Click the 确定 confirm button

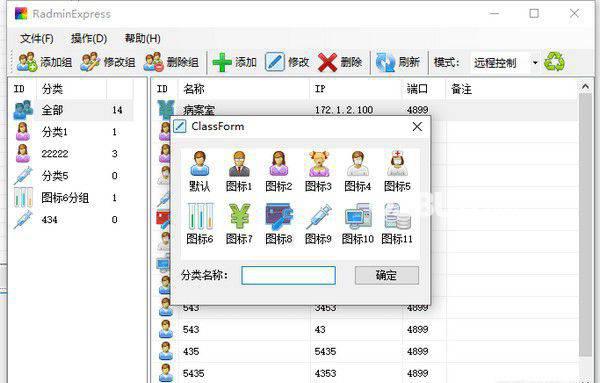pos(387,275)
